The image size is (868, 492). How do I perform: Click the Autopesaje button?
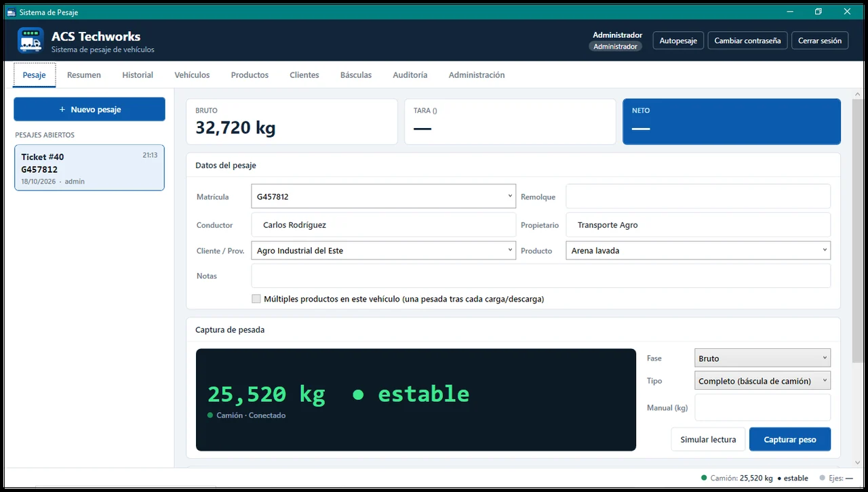click(x=678, y=41)
